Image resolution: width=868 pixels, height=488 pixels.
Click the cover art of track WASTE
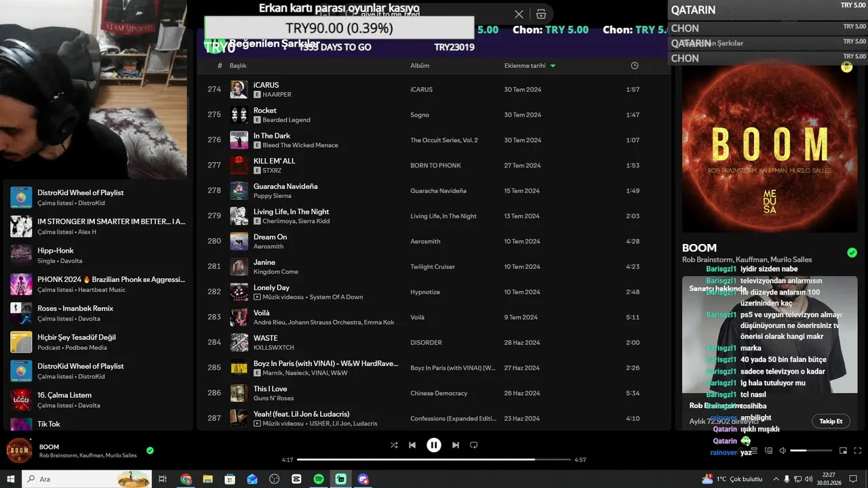tap(239, 342)
